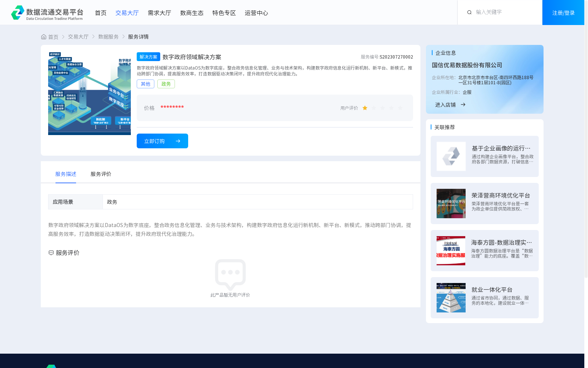Click 此产品暂无用户评价 message
The image size is (588, 368).
pos(230,295)
